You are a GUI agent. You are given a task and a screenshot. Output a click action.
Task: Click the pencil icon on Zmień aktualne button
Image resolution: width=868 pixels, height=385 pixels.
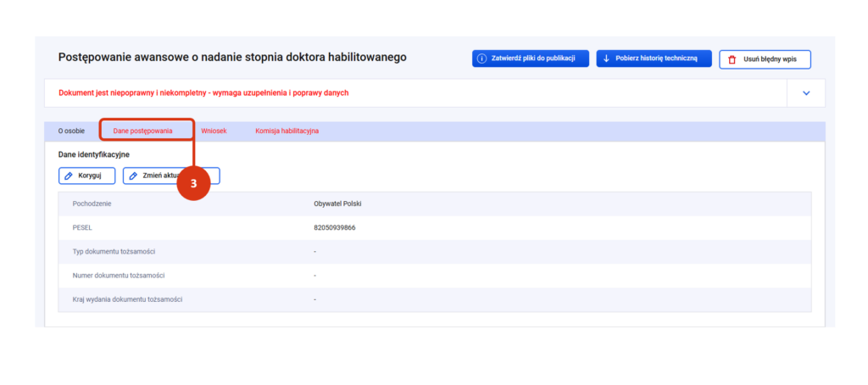(x=133, y=176)
